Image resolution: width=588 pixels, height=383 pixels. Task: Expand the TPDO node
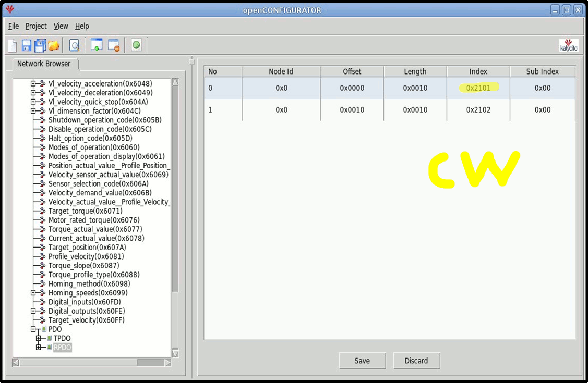pos(38,339)
